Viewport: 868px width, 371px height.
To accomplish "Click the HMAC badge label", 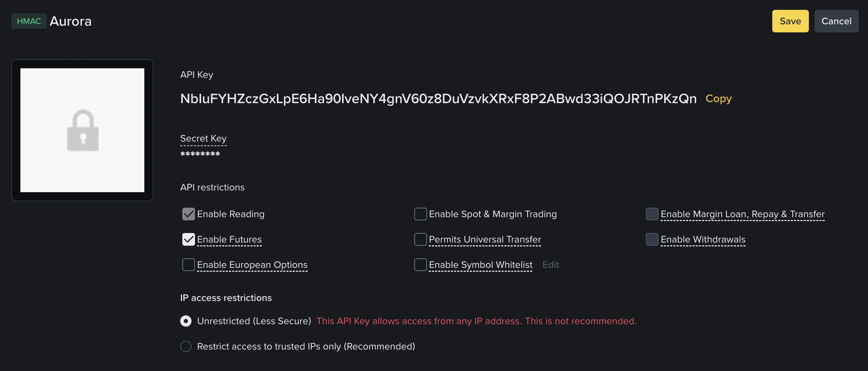I will coord(28,21).
